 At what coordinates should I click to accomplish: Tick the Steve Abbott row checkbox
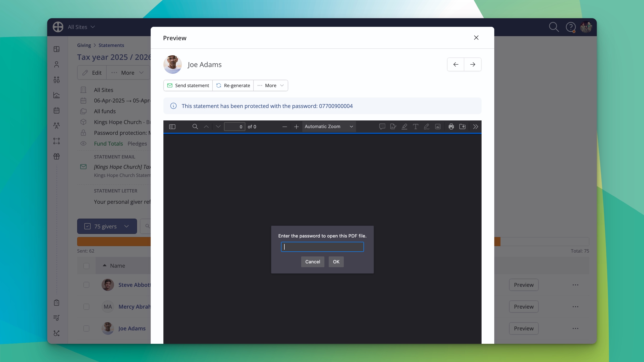(86, 285)
